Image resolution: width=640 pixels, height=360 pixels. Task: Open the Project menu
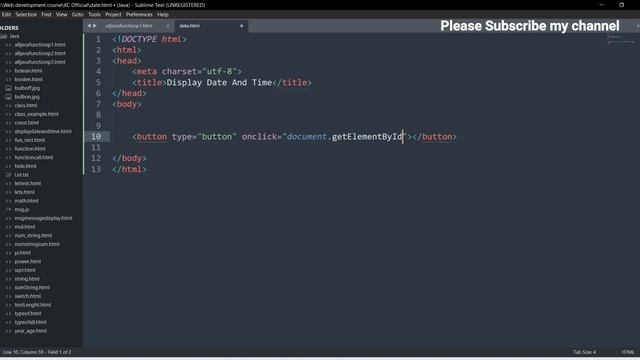click(x=113, y=14)
